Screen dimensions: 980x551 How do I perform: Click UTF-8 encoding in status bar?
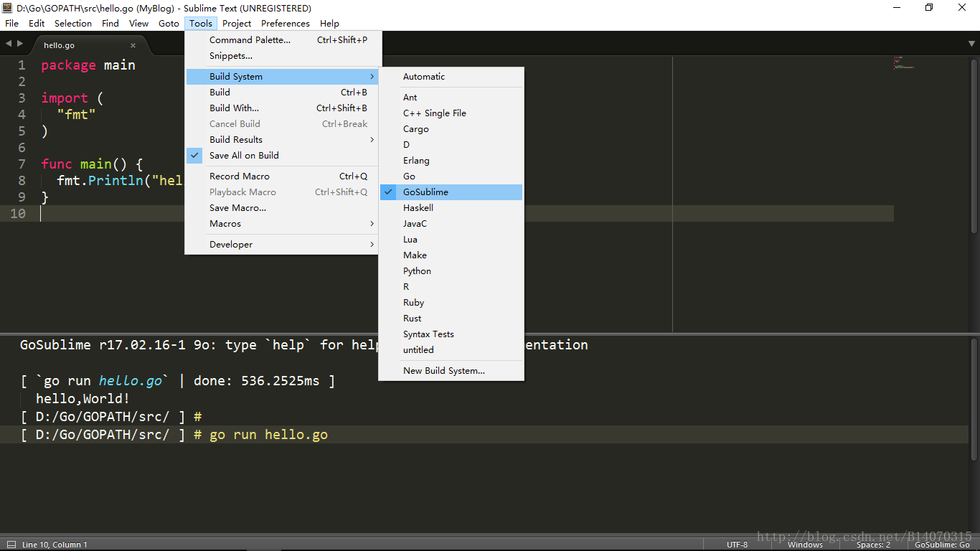pyautogui.click(x=737, y=545)
